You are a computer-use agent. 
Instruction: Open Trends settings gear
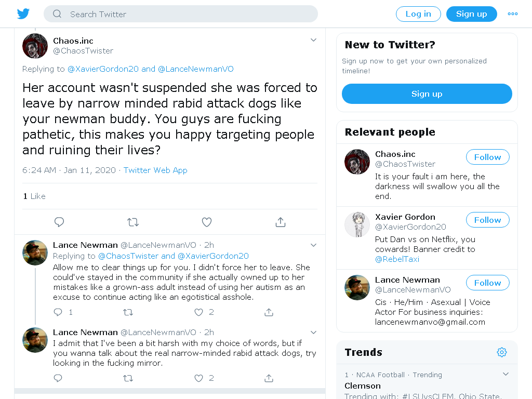[x=502, y=352]
